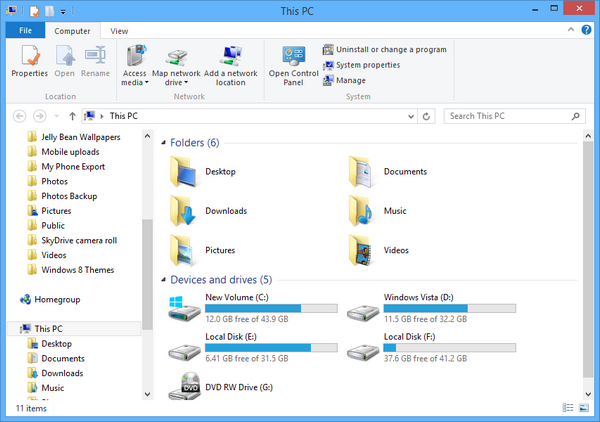Click the Back navigation button
This screenshot has width=600, height=422.
[x=20, y=116]
